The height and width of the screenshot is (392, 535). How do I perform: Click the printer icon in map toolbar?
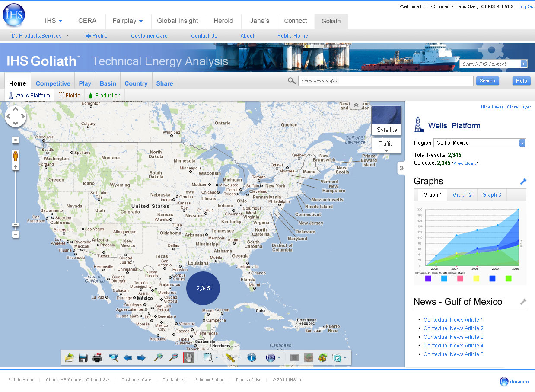click(97, 357)
